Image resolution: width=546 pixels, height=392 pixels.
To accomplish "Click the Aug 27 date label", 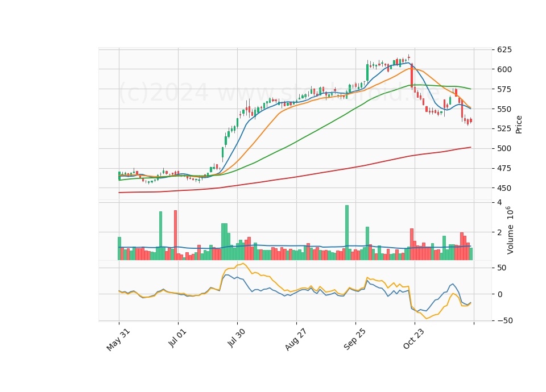I will coord(296,339).
